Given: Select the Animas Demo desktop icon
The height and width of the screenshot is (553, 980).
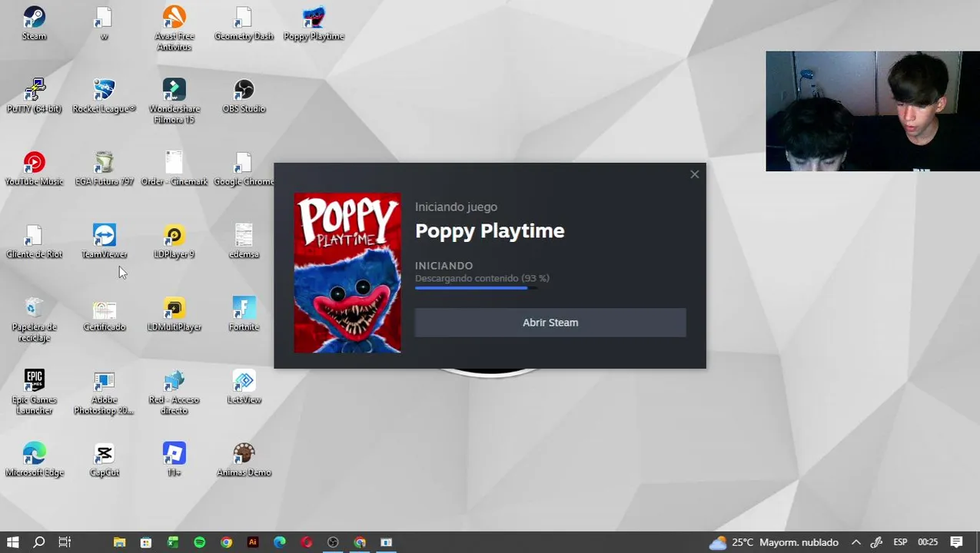Looking at the screenshot, I should tap(244, 459).
